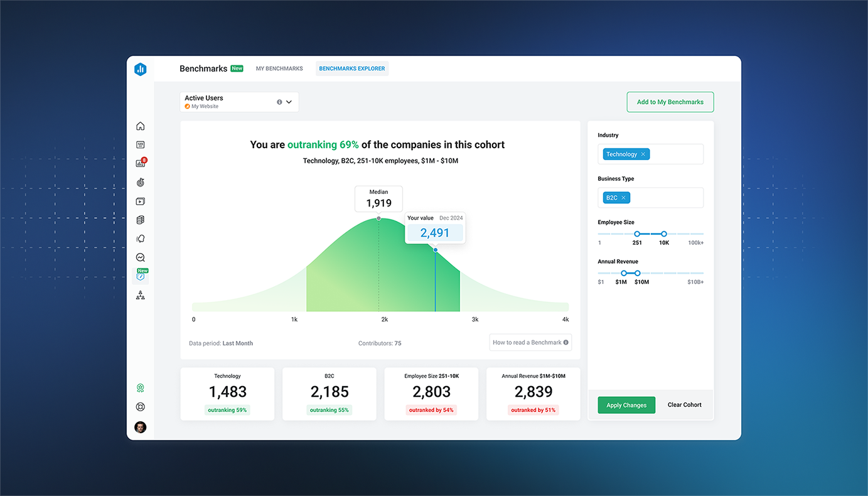This screenshot has width=868, height=496.
Task: Open the data stack icon in sidebar
Action: 140,219
